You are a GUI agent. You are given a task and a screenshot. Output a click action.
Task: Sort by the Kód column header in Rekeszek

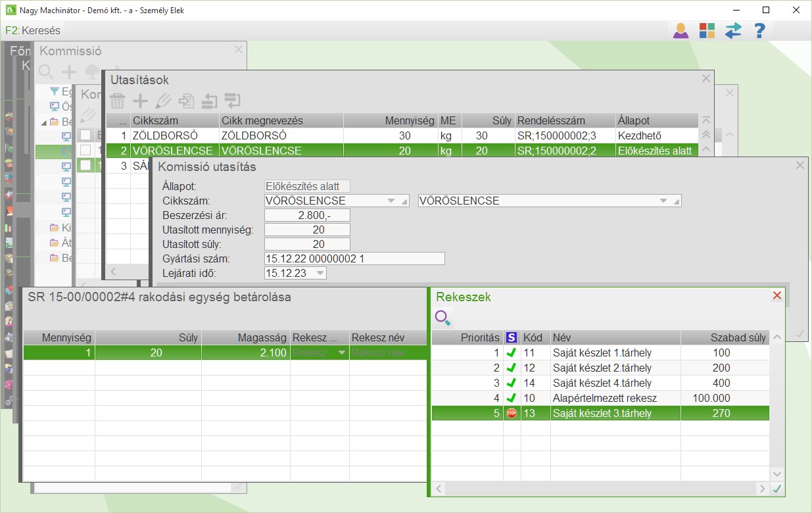(x=535, y=337)
